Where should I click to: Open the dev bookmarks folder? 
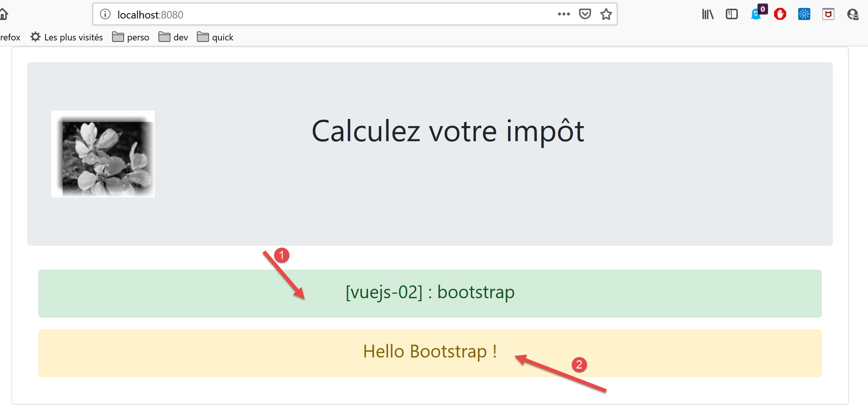click(x=174, y=37)
